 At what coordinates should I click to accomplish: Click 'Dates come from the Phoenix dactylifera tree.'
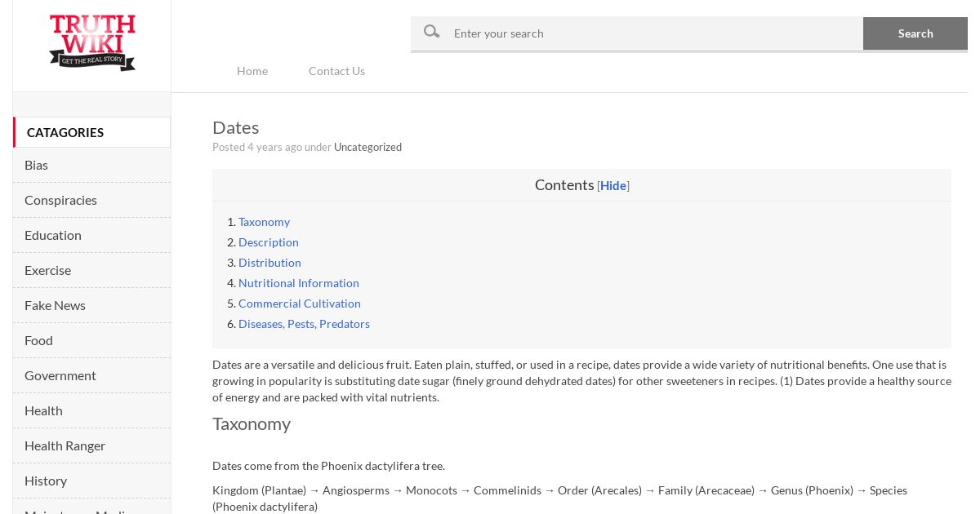coord(328,466)
